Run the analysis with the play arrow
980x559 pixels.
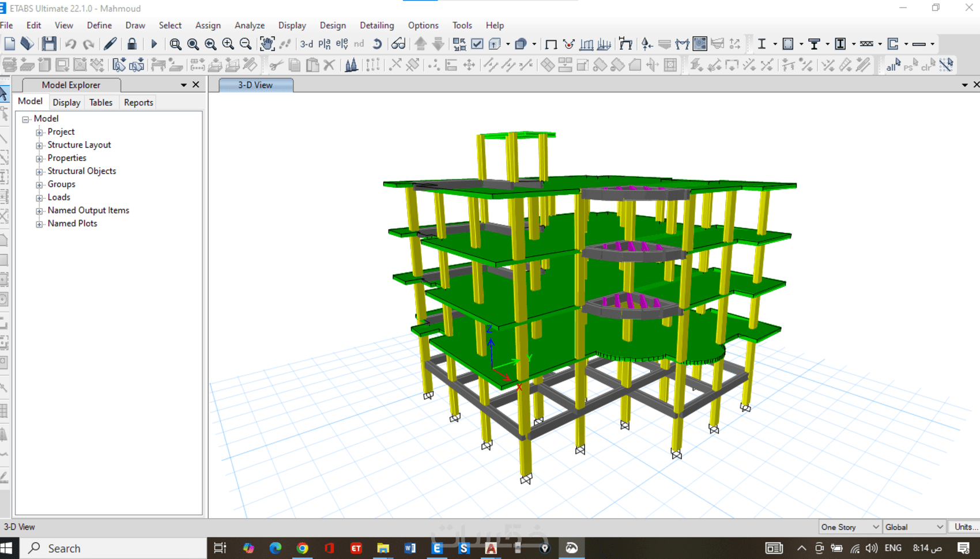154,44
